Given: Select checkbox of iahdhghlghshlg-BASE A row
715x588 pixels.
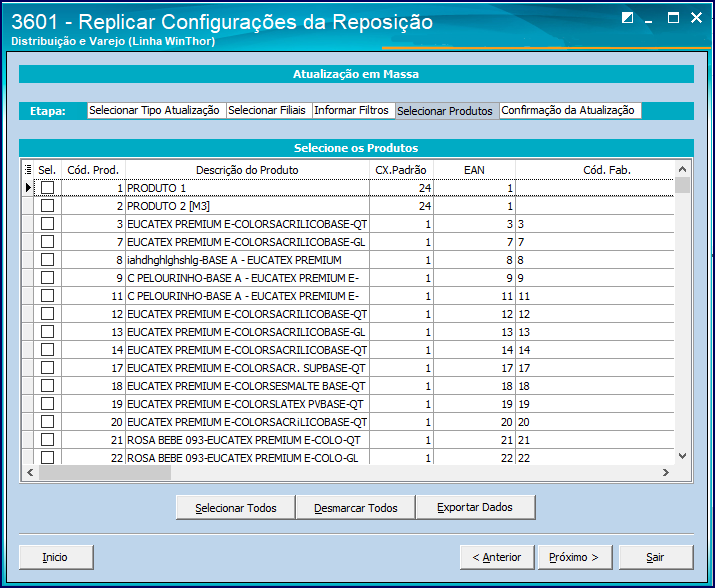Looking at the screenshot, I should [x=47, y=260].
